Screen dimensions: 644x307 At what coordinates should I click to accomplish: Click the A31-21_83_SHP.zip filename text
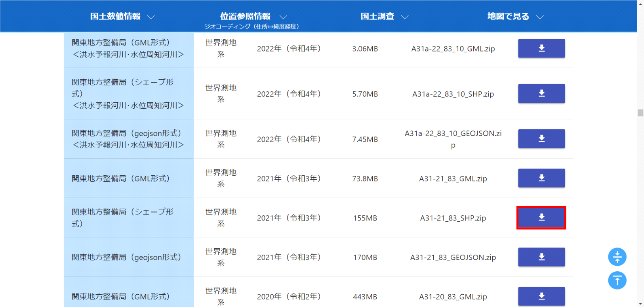click(453, 218)
